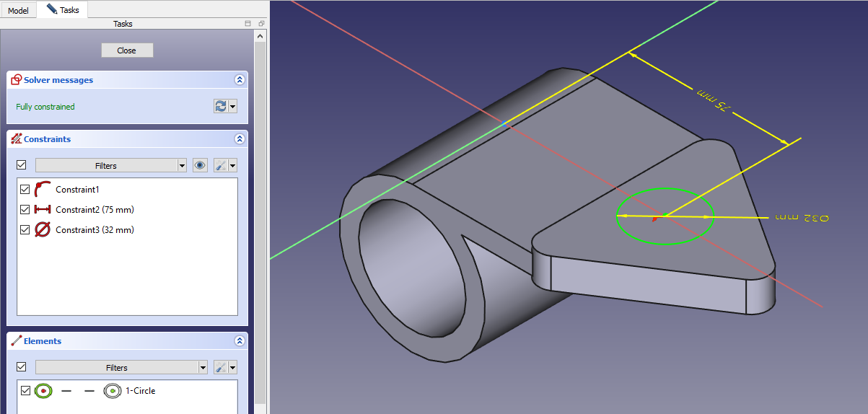Select the Constraint1 tangent icon
Screen dimensions: 868x414
(x=43, y=190)
